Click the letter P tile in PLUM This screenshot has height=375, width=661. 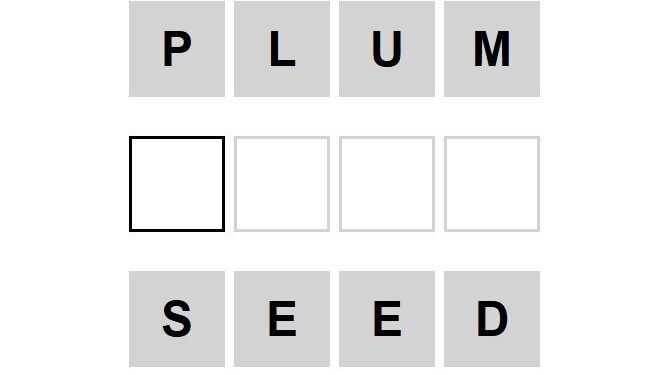tap(177, 49)
